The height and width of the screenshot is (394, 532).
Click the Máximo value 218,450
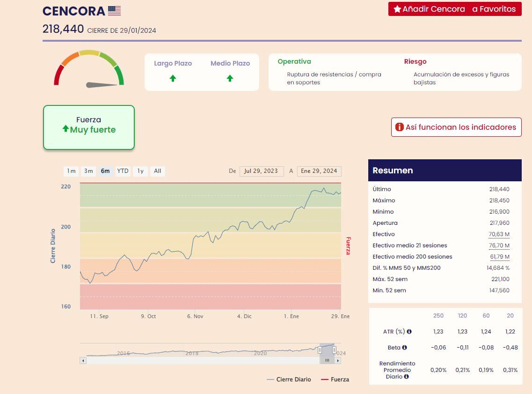coord(499,201)
